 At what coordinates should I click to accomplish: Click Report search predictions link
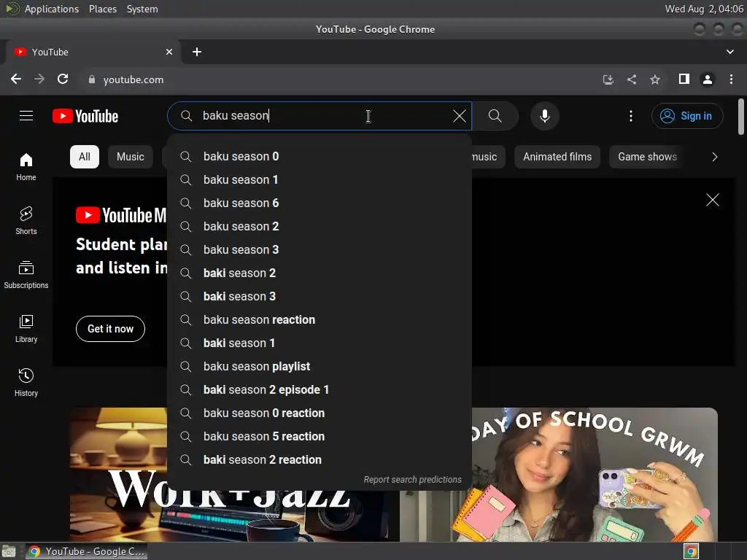(413, 480)
